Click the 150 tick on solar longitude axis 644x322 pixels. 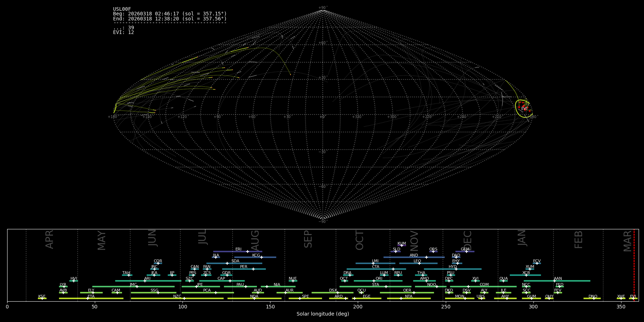point(270,307)
